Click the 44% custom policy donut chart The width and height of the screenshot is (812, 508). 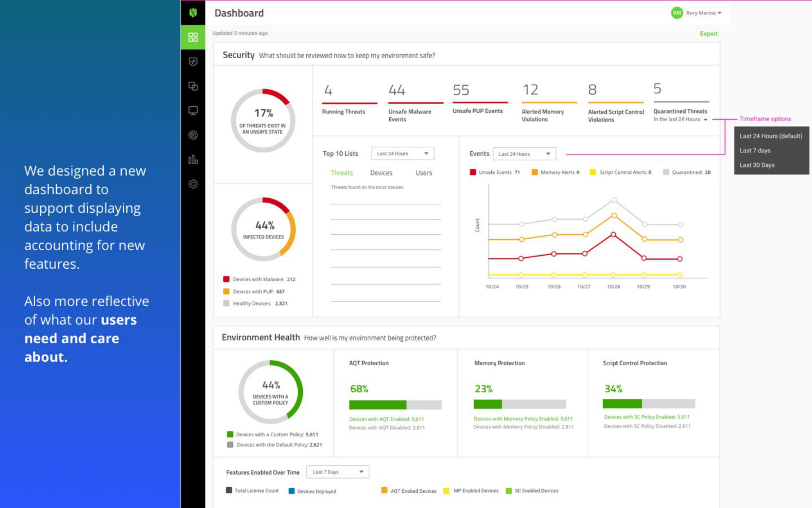pos(271,392)
